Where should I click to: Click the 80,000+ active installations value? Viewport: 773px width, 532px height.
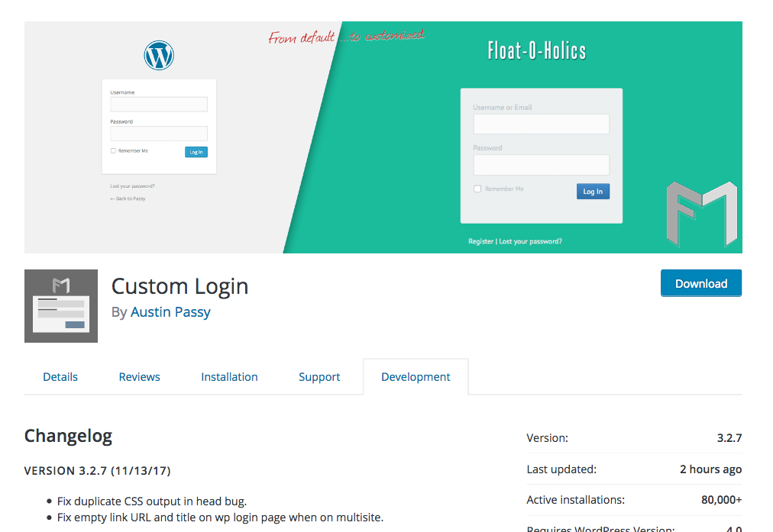tap(722, 500)
